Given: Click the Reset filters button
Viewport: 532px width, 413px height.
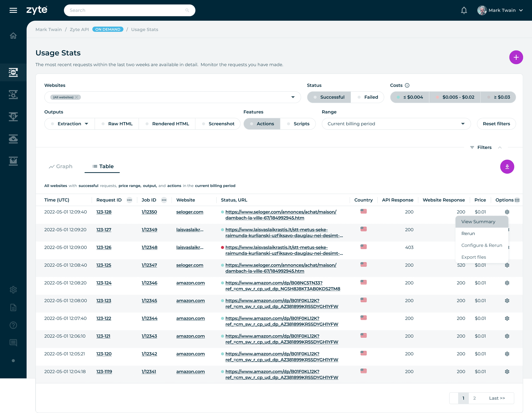Looking at the screenshot, I should pos(496,124).
